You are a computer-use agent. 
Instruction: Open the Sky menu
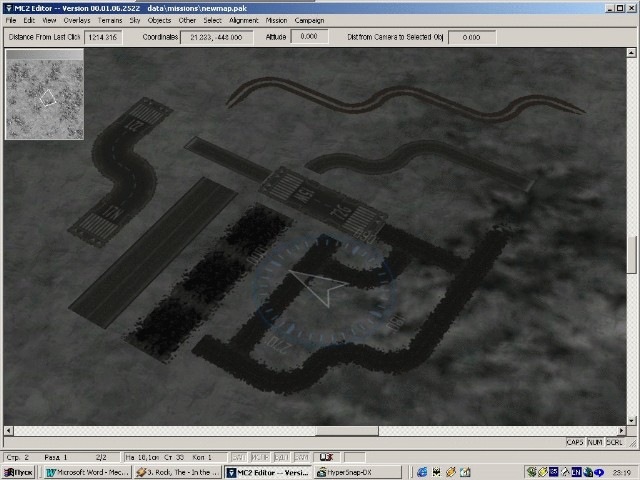click(135, 20)
